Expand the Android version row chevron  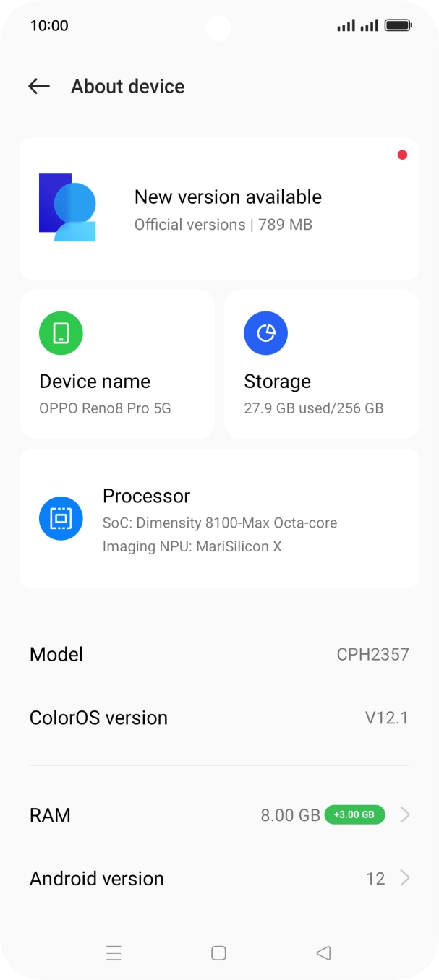coord(406,878)
